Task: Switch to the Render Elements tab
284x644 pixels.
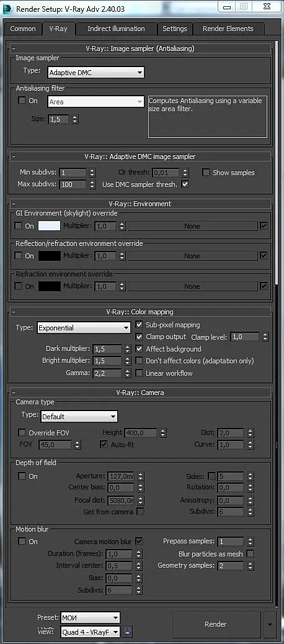Action: point(228,29)
